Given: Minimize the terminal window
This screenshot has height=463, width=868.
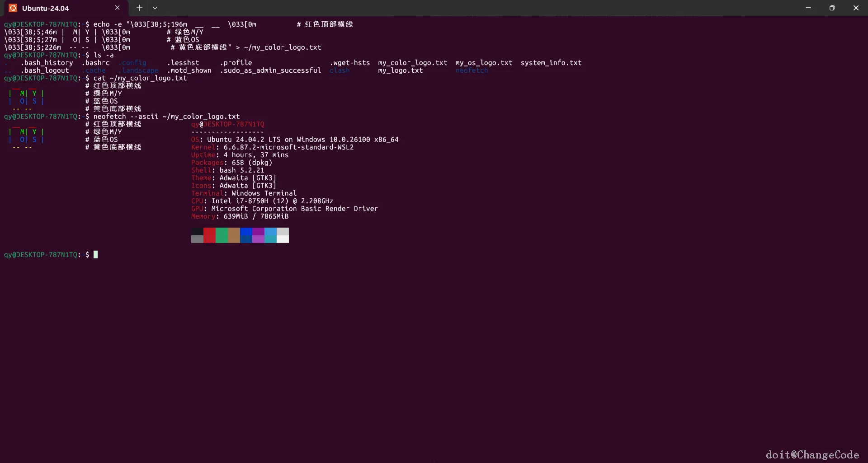Looking at the screenshot, I should (808, 8).
